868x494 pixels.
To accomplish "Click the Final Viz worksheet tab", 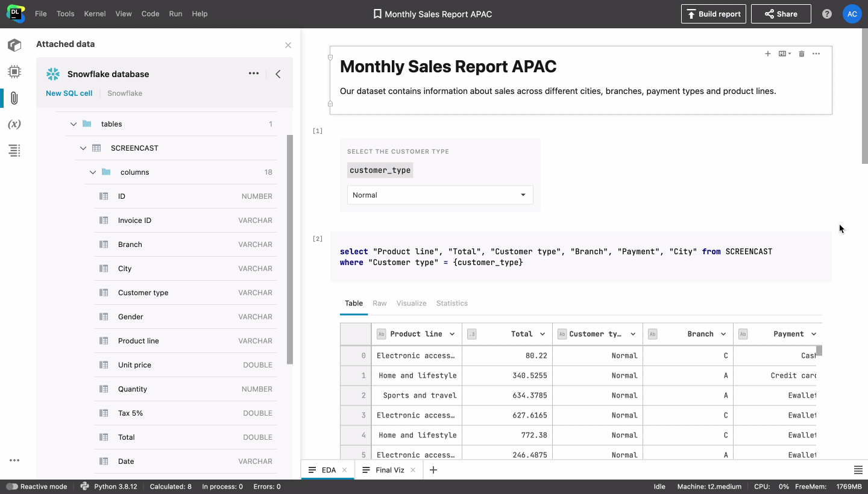I will [389, 470].
